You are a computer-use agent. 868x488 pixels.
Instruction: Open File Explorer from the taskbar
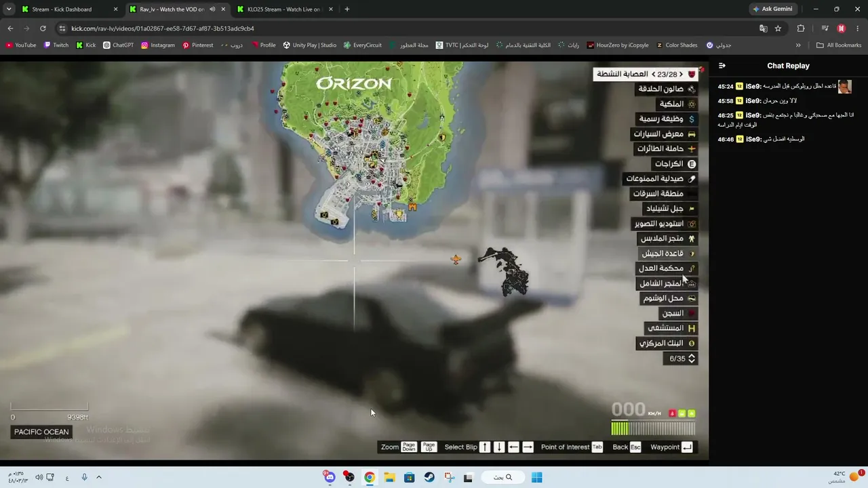click(x=389, y=477)
